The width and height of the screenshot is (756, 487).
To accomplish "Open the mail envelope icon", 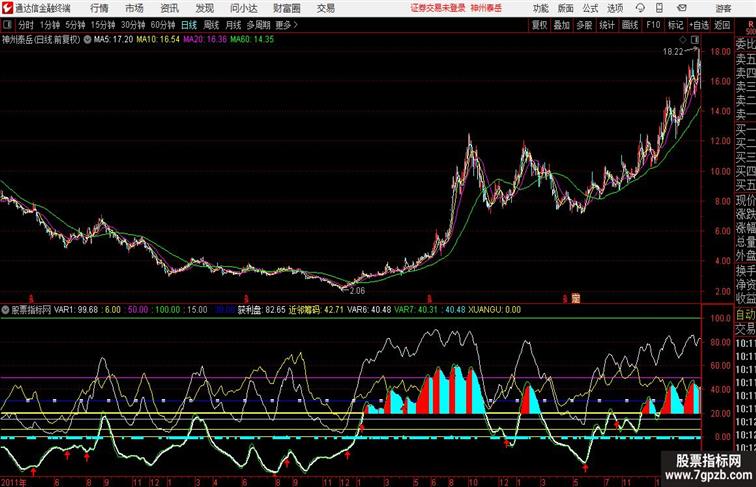I will [x=682, y=8].
